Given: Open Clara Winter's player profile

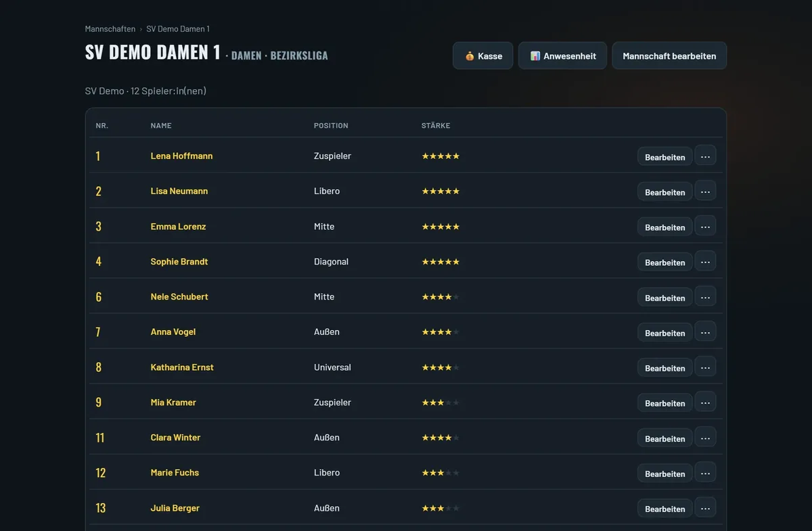Looking at the screenshot, I should (x=175, y=437).
